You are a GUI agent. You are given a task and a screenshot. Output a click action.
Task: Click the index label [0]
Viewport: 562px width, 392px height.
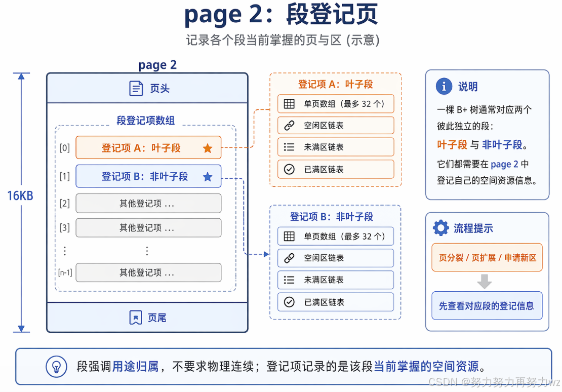[64, 148]
